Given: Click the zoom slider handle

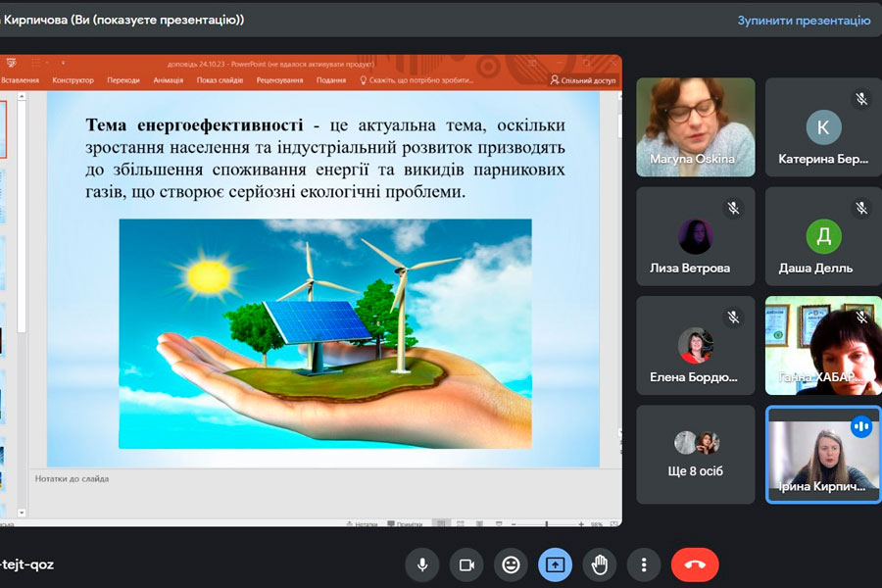Looking at the screenshot, I should point(546,524).
